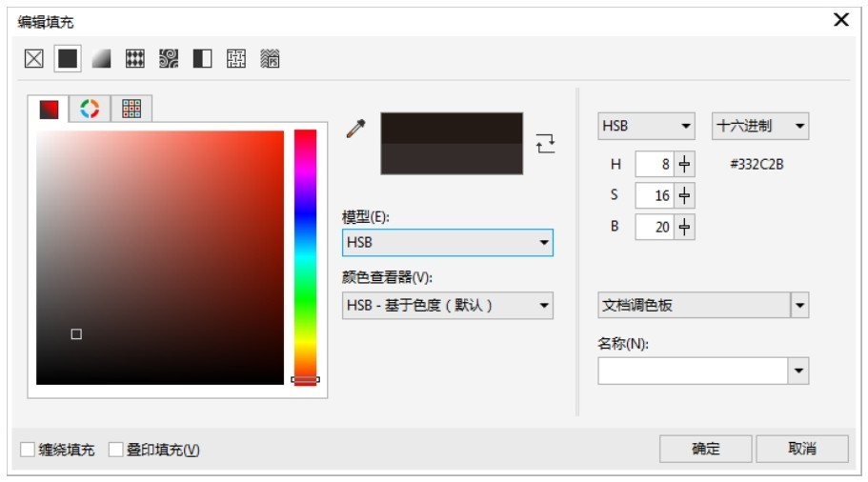Open the S value slider popup button
This screenshot has height=482, width=868.
684,195
